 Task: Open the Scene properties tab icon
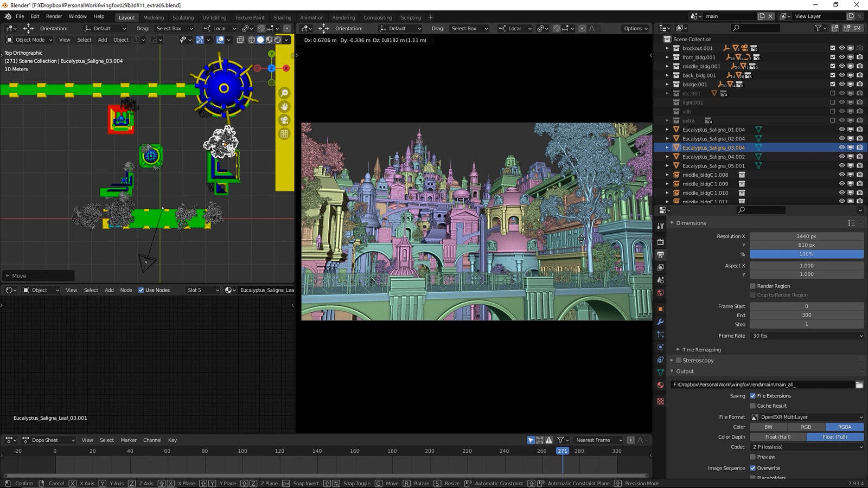(660, 280)
